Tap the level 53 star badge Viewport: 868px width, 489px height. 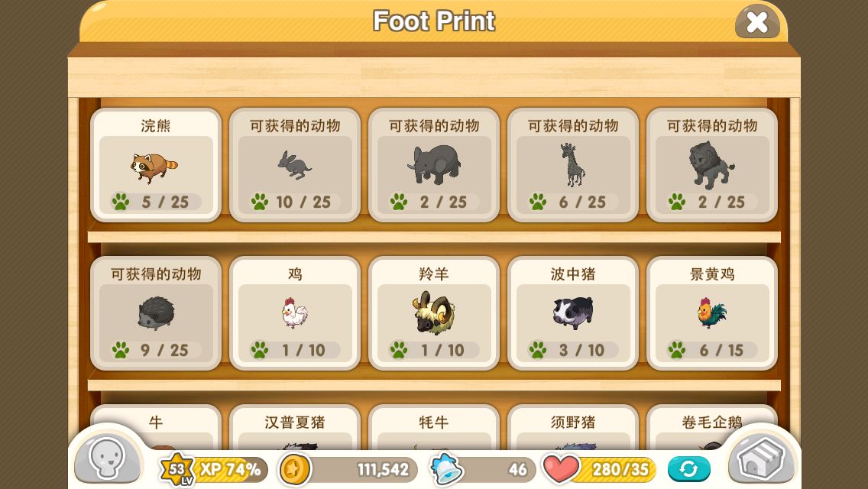tap(177, 470)
